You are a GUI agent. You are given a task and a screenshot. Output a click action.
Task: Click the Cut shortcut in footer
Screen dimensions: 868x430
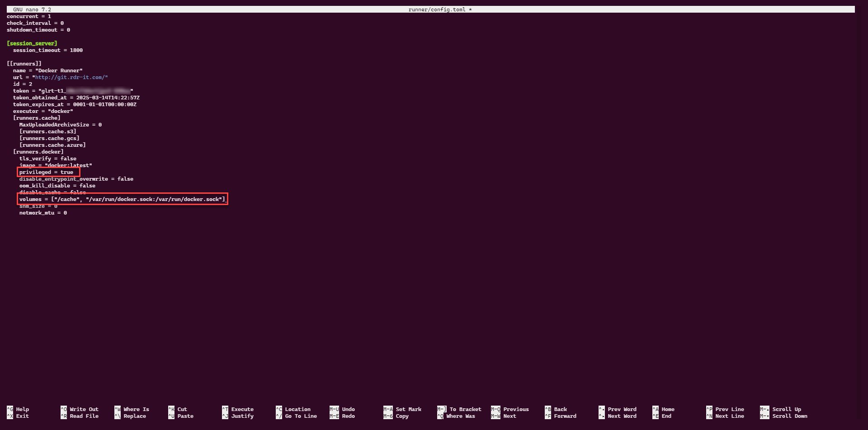(x=182, y=409)
